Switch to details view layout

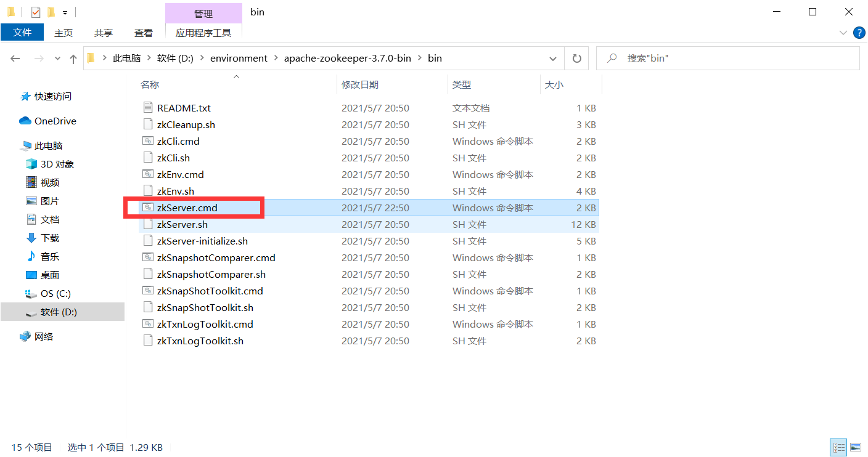point(838,447)
